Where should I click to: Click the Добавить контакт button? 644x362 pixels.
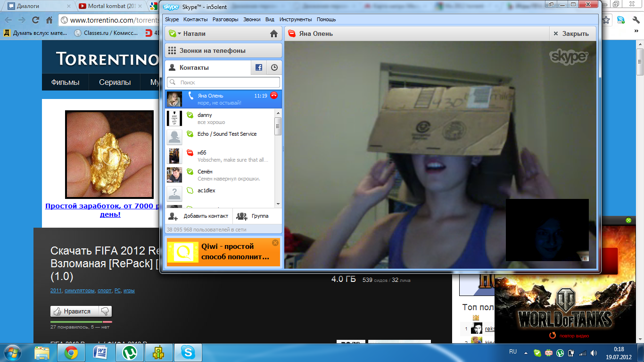pyautogui.click(x=198, y=216)
